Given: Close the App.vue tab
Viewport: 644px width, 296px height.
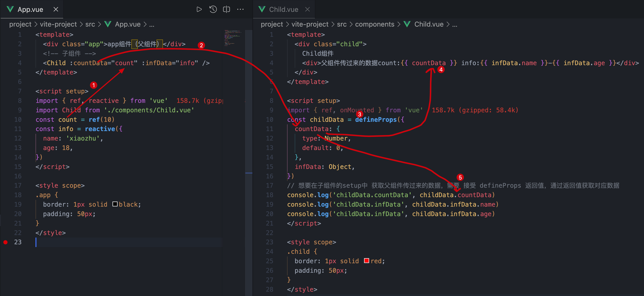Looking at the screenshot, I should pyautogui.click(x=56, y=9).
